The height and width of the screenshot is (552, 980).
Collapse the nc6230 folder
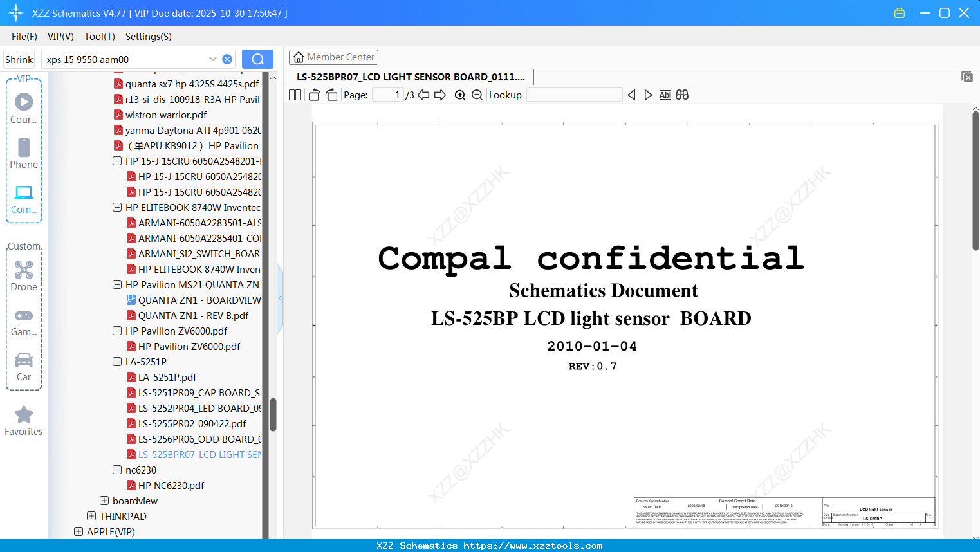pyautogui.click(x=117, y=470)
